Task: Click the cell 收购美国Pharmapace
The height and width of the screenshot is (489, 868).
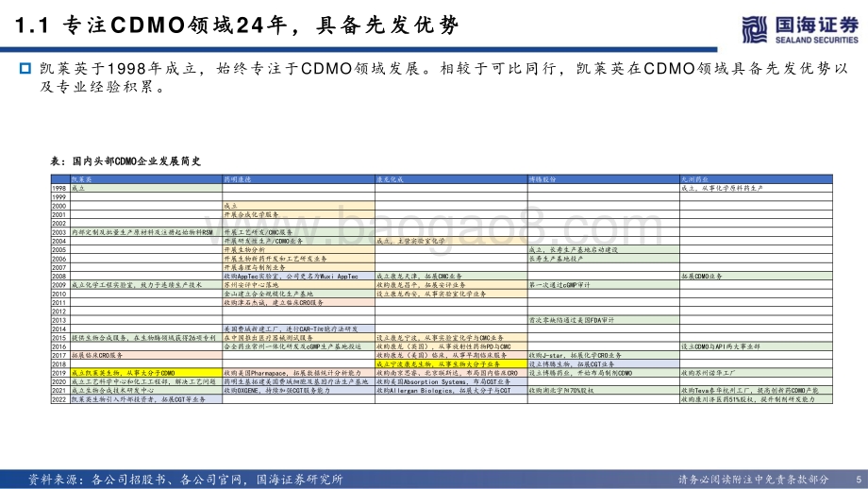Action: tap(298, 373)
